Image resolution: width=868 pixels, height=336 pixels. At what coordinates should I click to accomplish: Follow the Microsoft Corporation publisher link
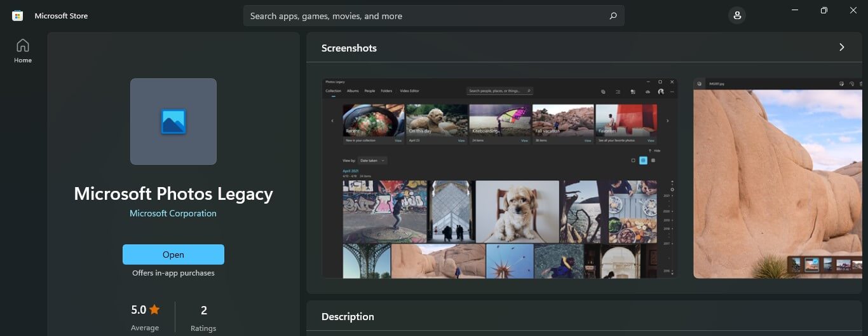(173, 213)
